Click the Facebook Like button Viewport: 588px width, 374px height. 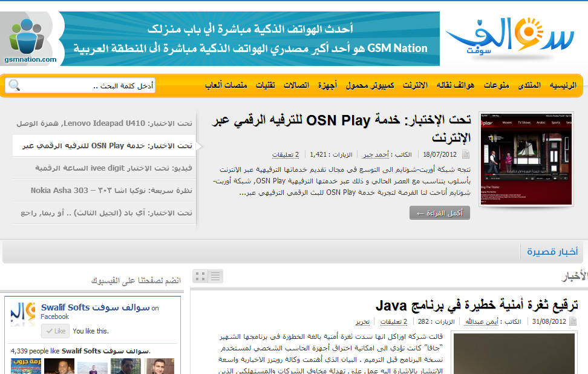point(55,331)
